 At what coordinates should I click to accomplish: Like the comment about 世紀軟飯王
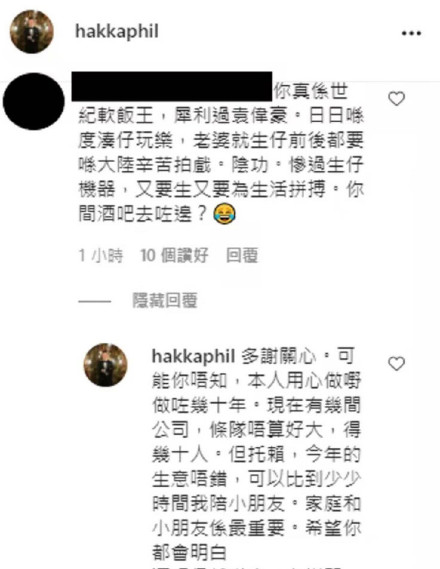396,99
